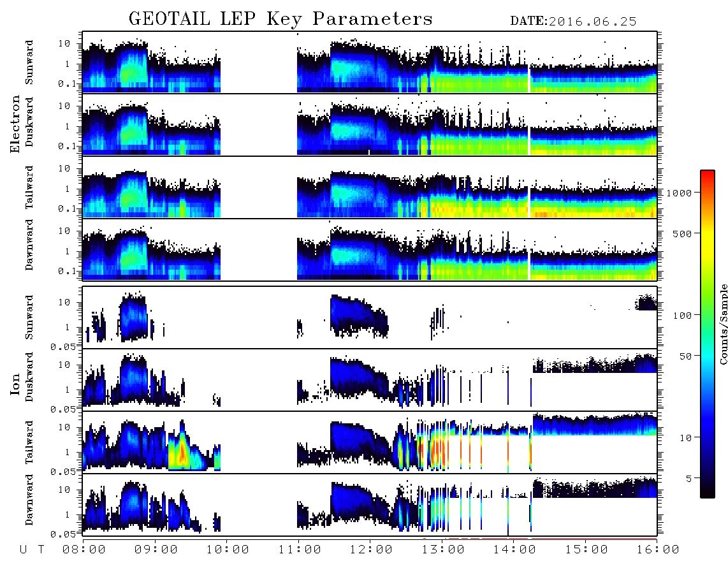Click the "Electron" group axis label
This screenshot has width=728, height=561.
click(x=15, y=124)
